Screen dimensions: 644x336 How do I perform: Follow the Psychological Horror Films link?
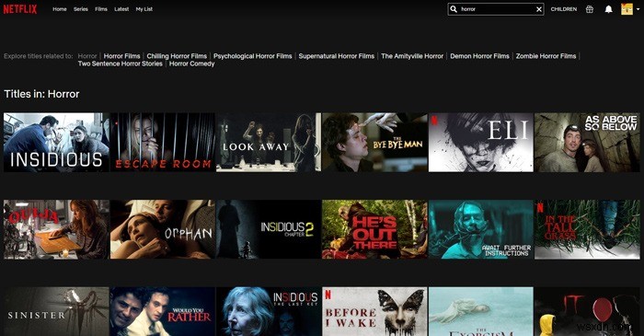(253, 56)
